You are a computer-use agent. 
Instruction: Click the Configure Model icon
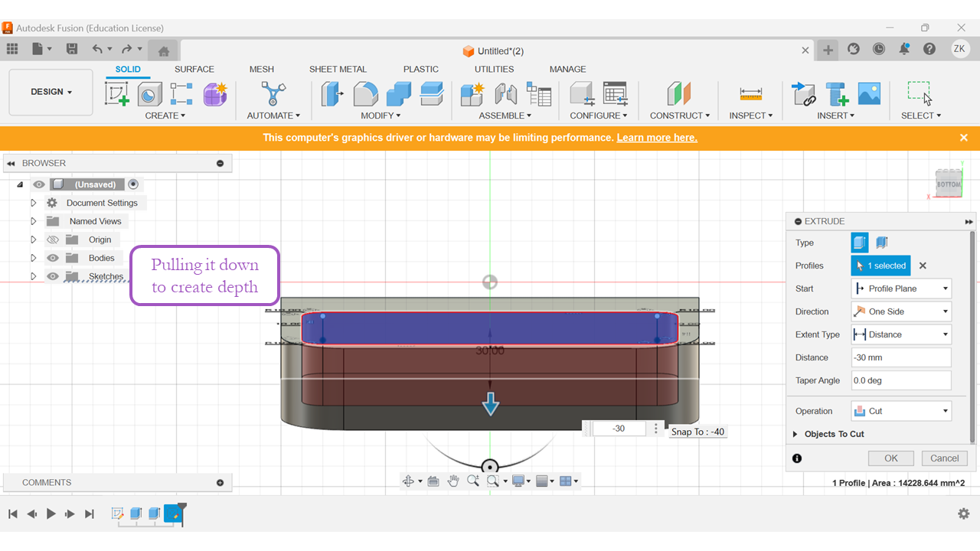[x=582, y=94]
